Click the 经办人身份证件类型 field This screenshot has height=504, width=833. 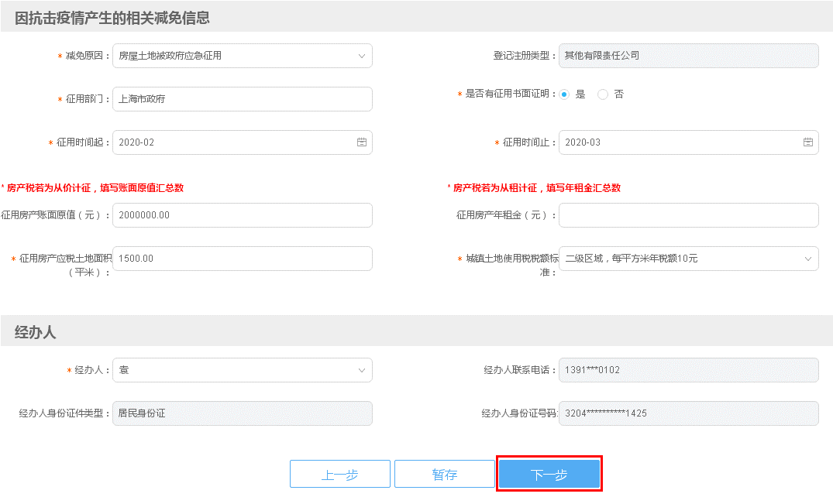(x=242, y=413)
